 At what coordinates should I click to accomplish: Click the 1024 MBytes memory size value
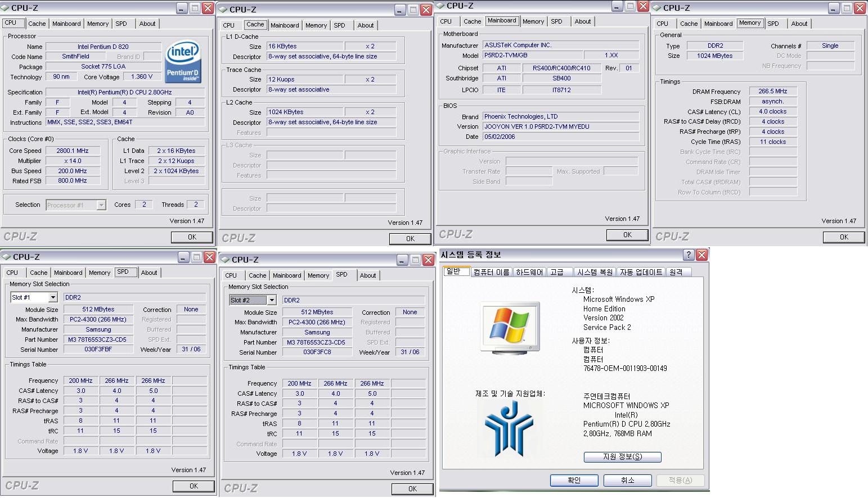click(x=715, y=56)
